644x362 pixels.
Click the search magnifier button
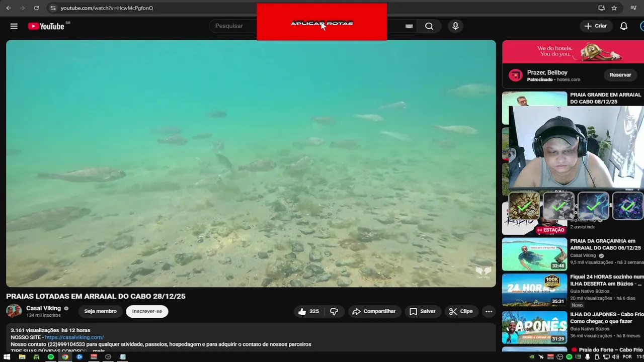click(429, 26)
